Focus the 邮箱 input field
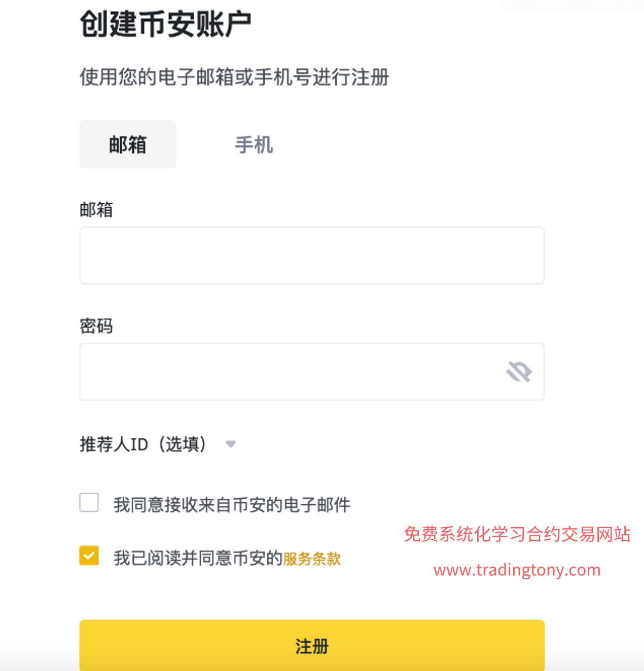644x671 pixels. [311, 255]
